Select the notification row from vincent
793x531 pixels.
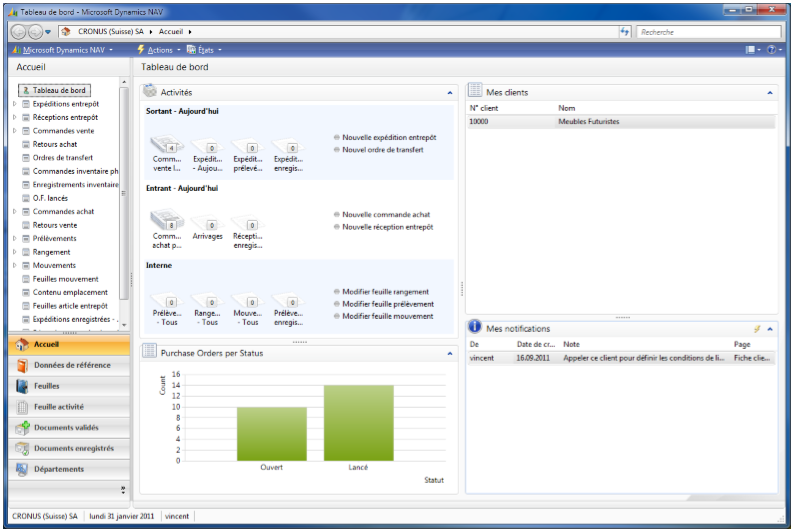click(x=621, y=358)
